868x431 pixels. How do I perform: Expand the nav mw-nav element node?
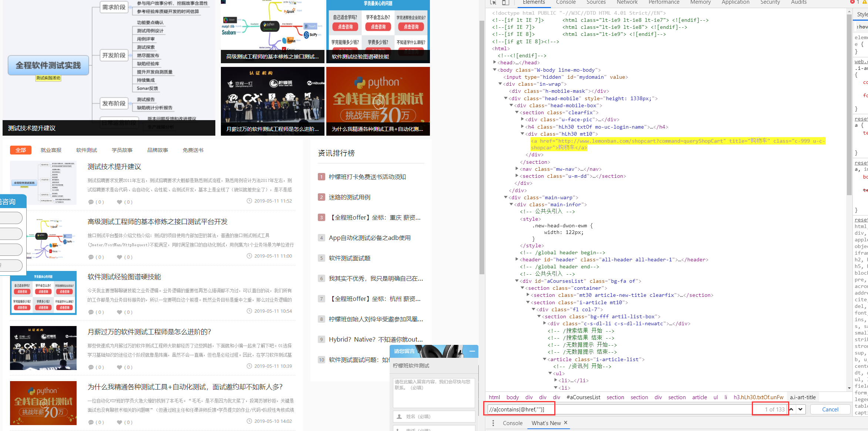(517, 169)
